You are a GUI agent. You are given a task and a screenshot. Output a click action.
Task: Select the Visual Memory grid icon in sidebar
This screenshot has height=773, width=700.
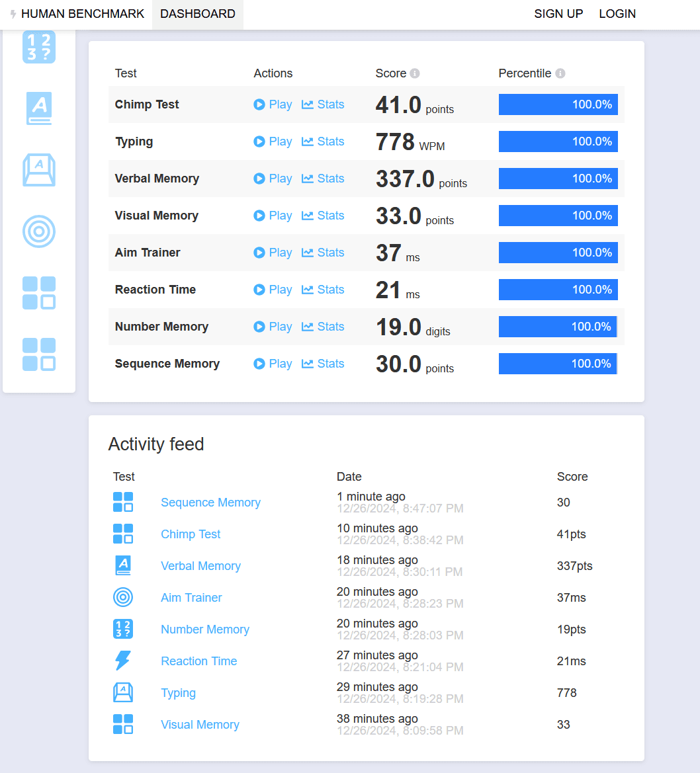pos(38,293)
